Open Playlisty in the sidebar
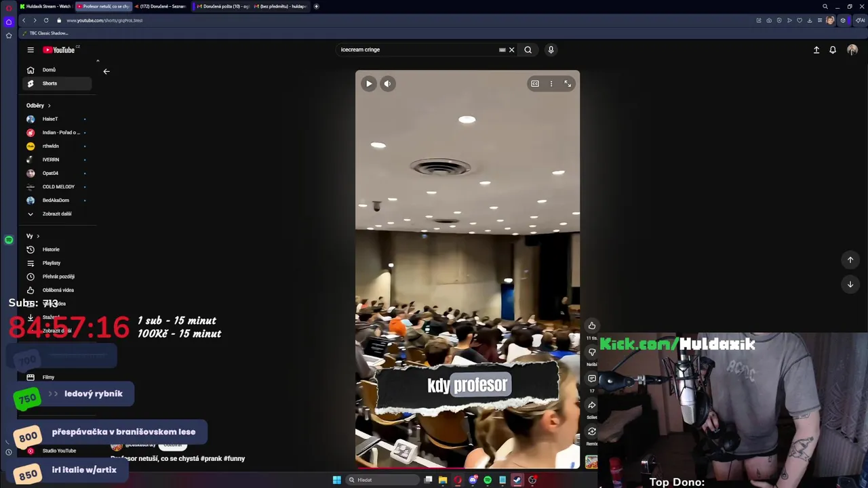Viewport: 868px width, 488px height. (x=57, y=263)
